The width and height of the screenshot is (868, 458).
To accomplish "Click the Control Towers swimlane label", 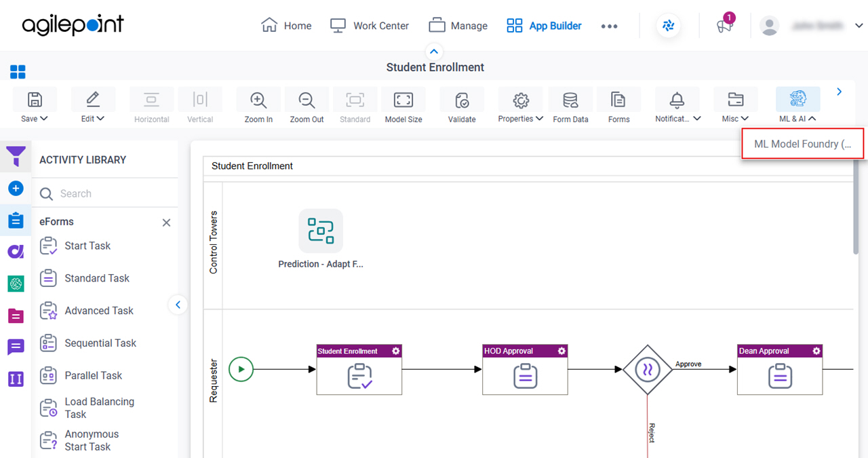I will tap(213, 242).
